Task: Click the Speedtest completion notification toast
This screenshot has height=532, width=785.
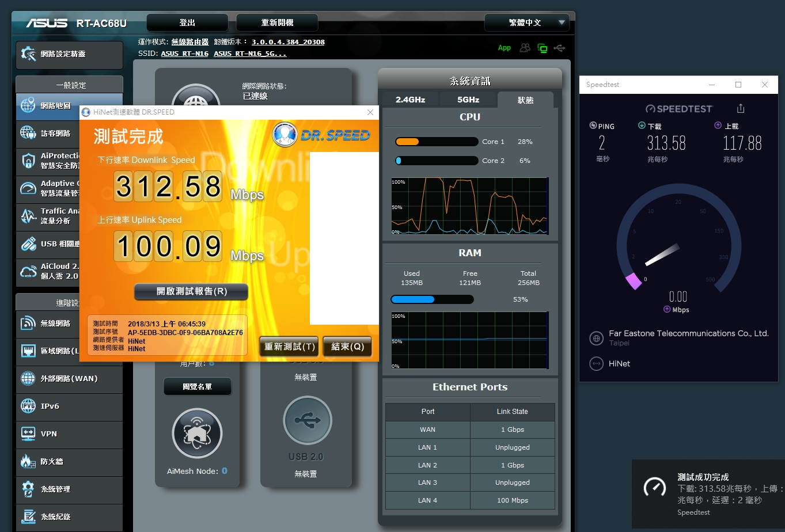Action: (708, 494)
